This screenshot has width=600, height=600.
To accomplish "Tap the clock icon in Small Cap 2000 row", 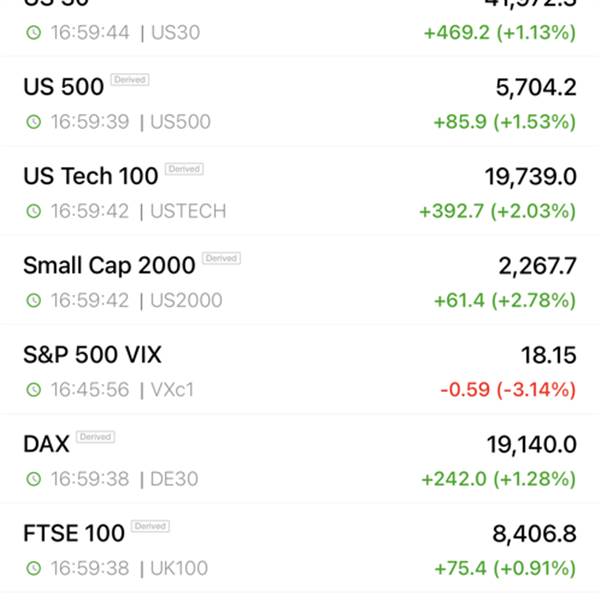I will 34,300.
